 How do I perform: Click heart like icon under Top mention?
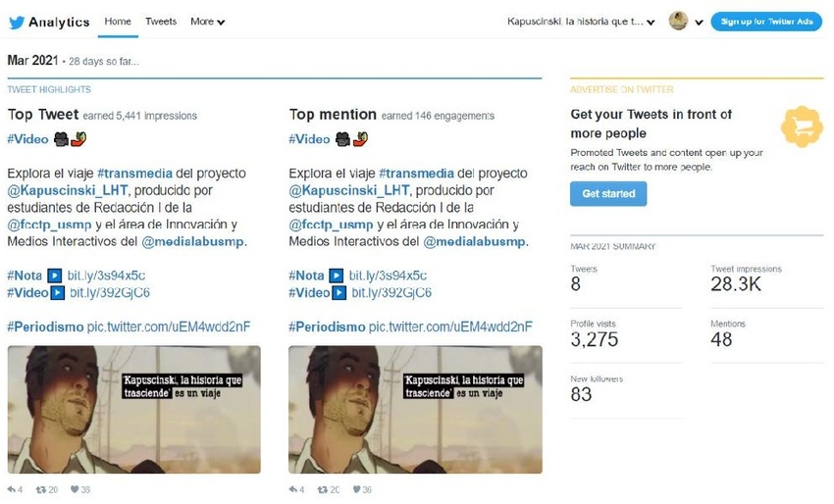pos(356,489)
